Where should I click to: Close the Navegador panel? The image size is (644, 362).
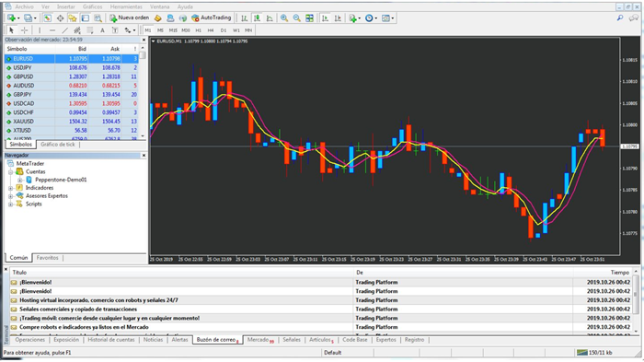click(x=144, y=155)
